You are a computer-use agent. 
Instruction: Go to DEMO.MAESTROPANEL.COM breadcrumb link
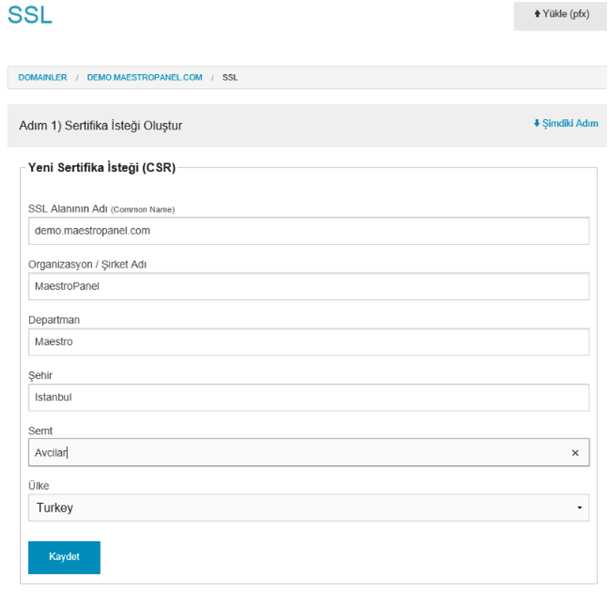(x=144, y=77)
